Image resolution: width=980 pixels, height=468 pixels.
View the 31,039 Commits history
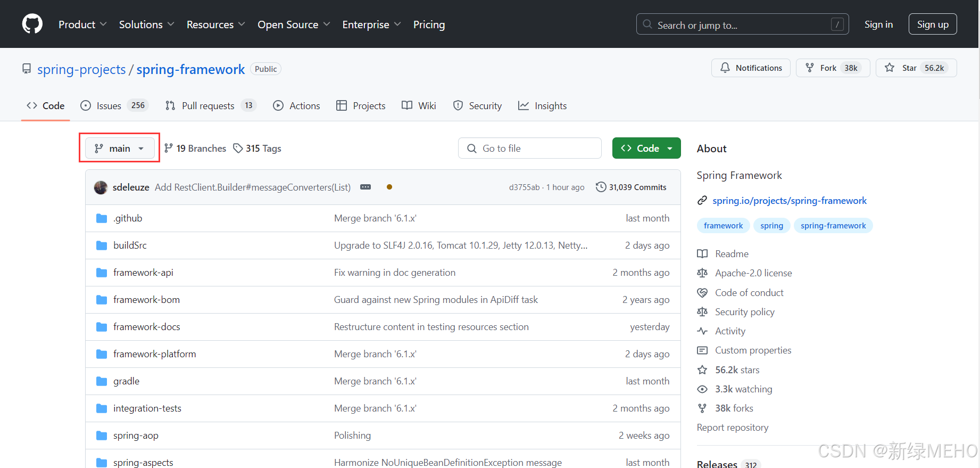coord(631,187)
